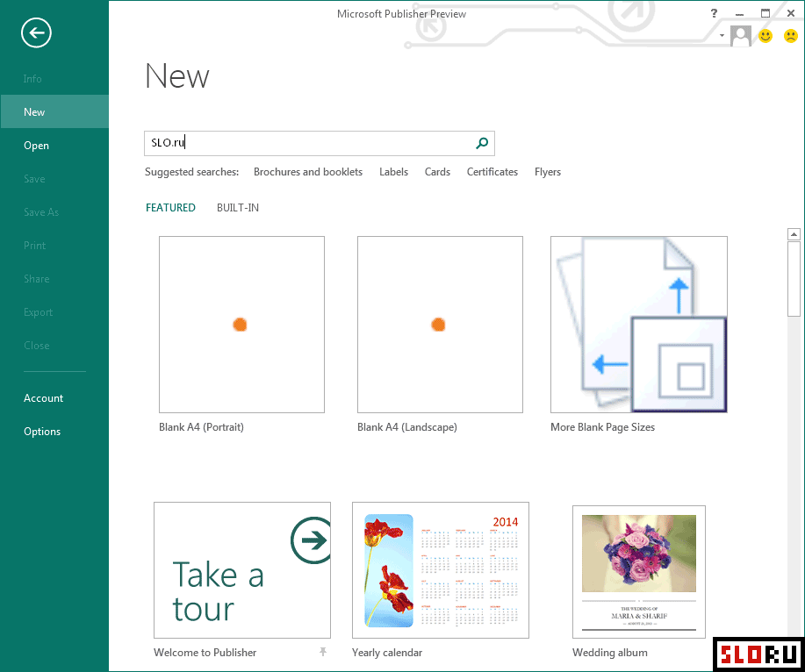Click the Wedding album label
The height and width of the screenshot is (672, 805).
coord(610,653)
